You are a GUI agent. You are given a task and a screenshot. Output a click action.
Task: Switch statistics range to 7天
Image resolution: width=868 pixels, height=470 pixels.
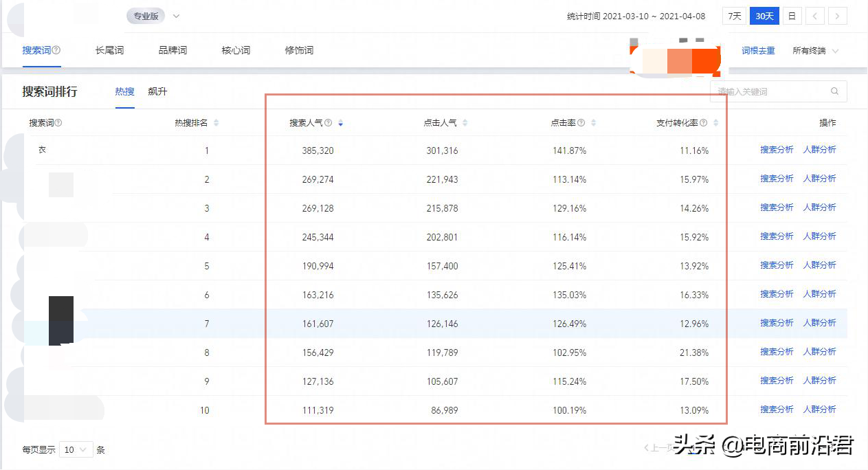733,15
